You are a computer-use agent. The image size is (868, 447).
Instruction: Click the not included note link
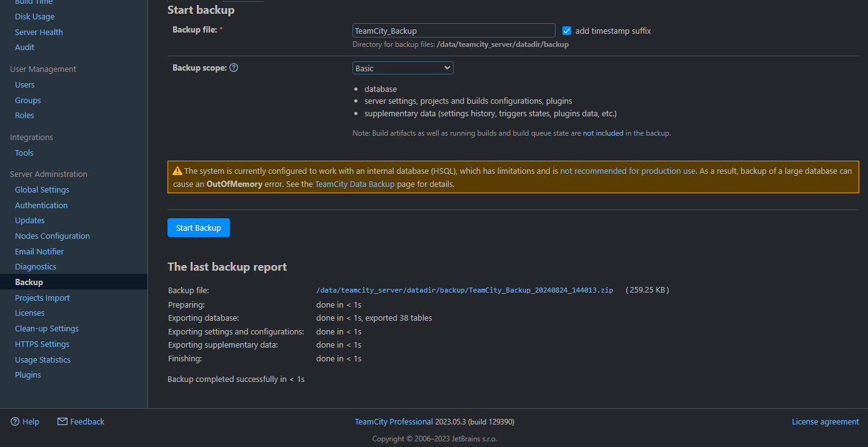click(x=602, y=133)
